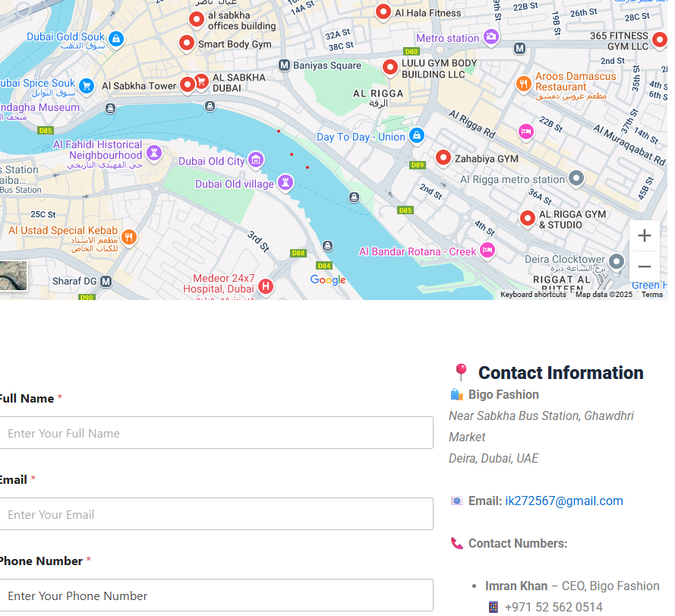Open the map Terms link
This screenshot has width=675, height=616.
[652, 295]
